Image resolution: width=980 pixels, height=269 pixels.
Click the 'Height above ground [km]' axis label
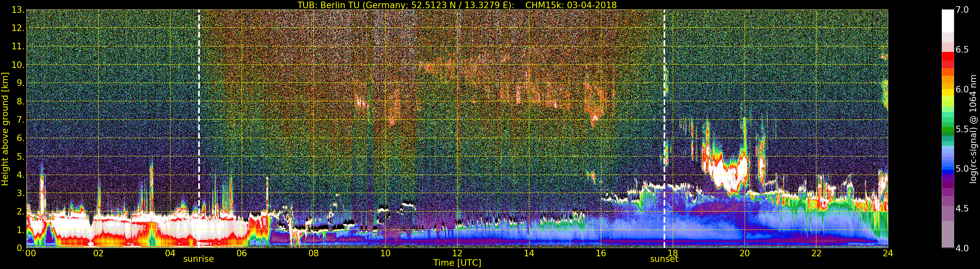tap(5, 129)
